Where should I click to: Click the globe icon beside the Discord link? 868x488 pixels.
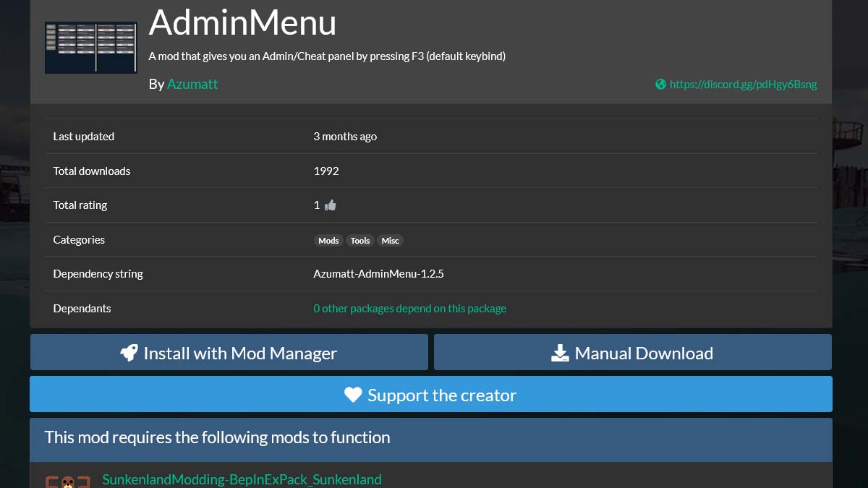coord(660,84)
